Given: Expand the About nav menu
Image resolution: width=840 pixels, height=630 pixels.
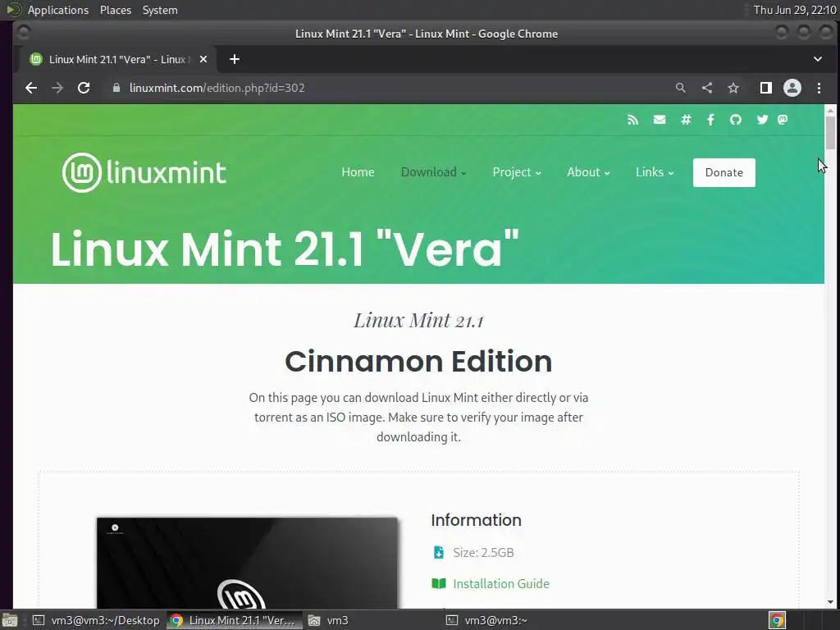Looking at the screenshot, I should 588,172.
